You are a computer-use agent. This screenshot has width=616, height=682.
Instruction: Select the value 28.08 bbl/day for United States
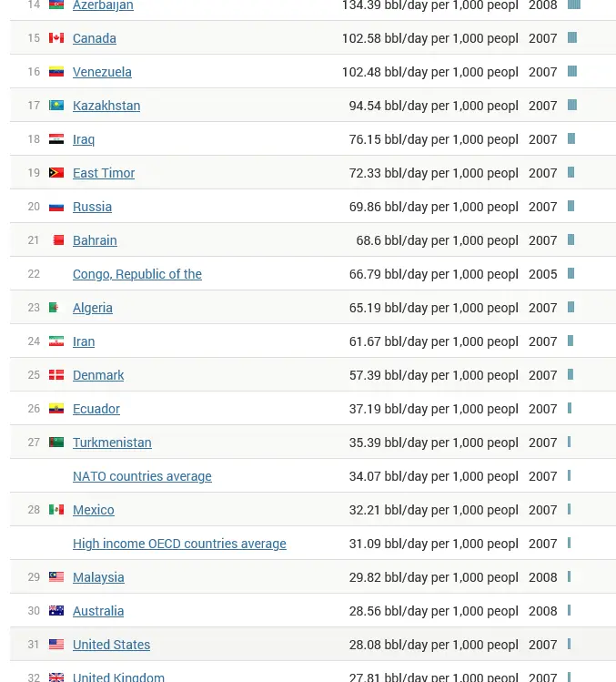click(x=433, y=645)
